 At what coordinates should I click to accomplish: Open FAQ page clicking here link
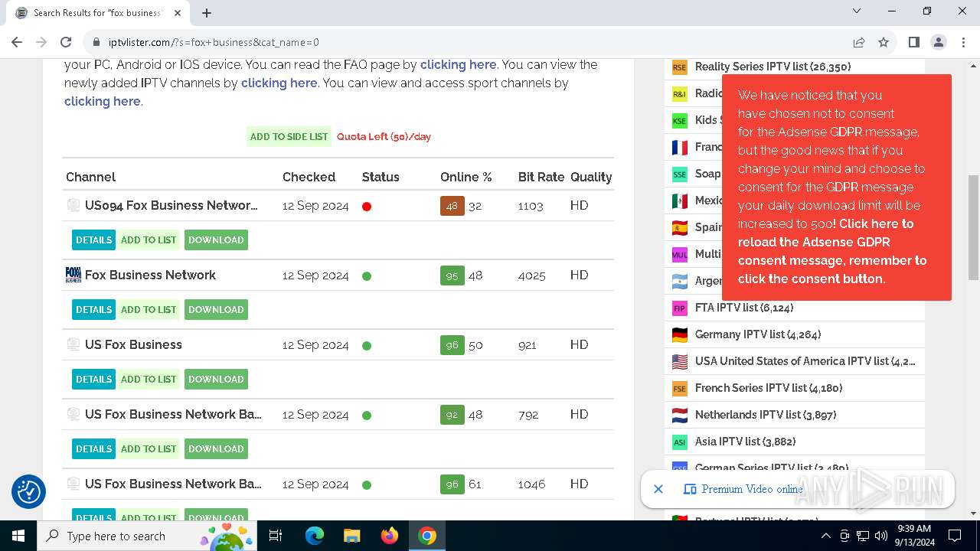[x=458, y=64]
